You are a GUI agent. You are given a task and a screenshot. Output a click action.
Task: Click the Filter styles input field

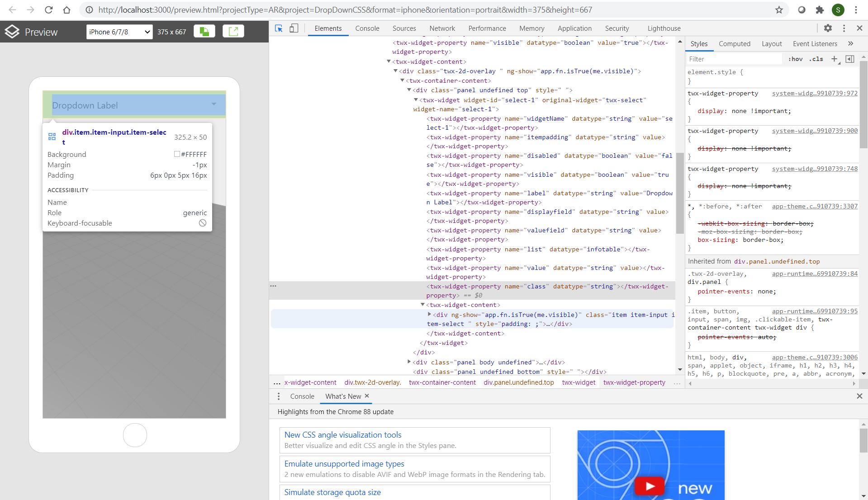734,59
